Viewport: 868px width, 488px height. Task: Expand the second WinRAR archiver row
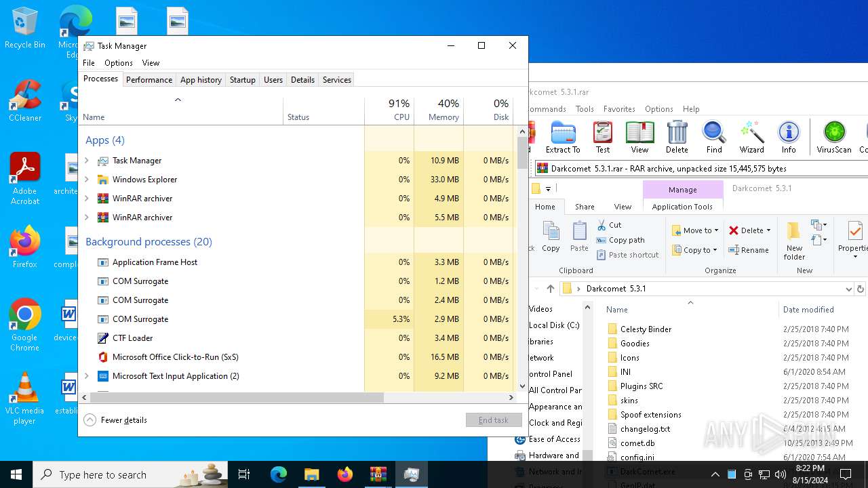pyautogui.click(x=87, y=218)
